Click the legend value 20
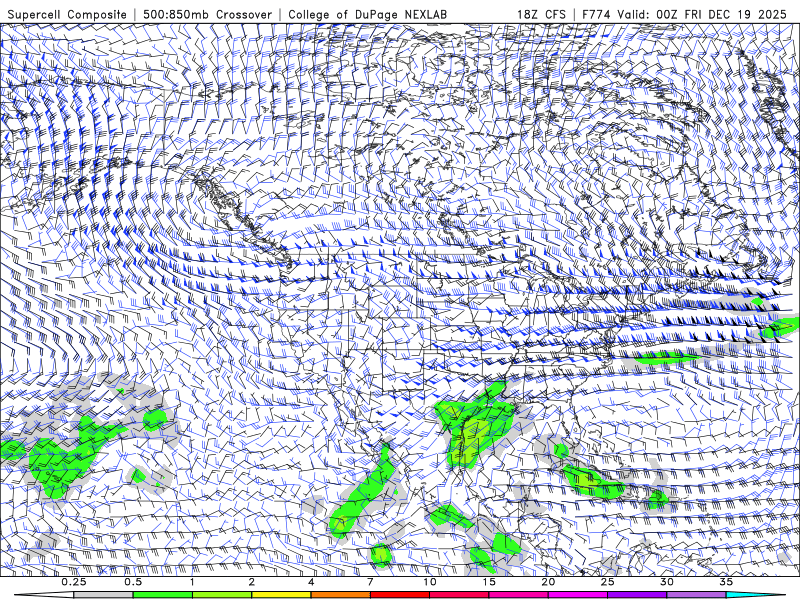The image size is (800, 600). (548, 582)
